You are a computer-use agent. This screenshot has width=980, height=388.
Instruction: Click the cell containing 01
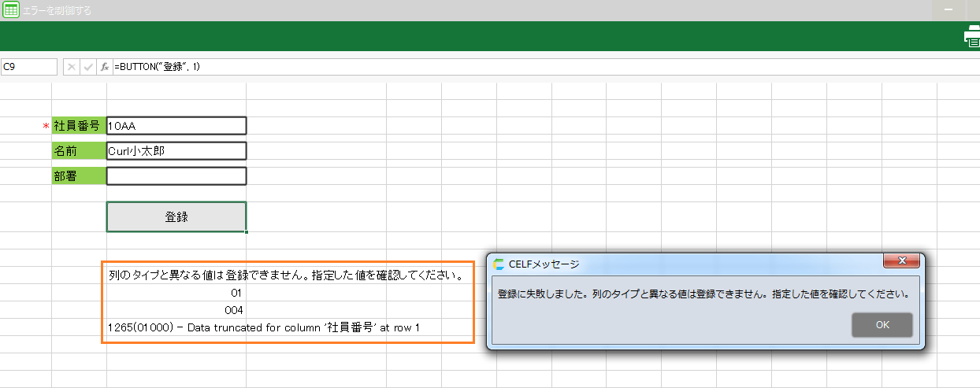(x=176, y=293)
